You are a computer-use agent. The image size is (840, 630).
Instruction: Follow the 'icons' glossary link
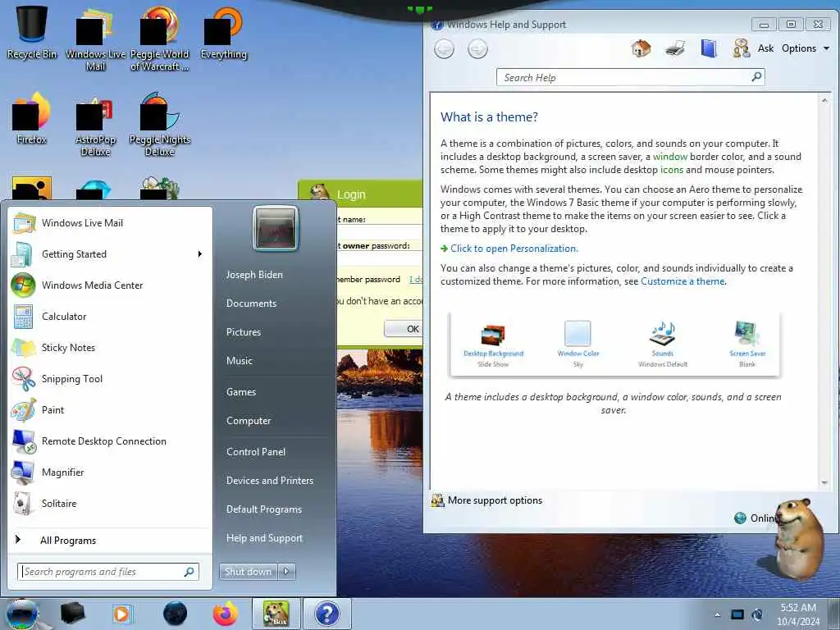click(x=671, y=170)
